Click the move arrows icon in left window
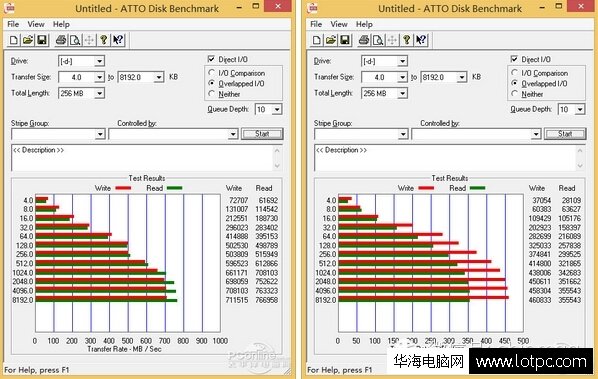The height and width of the screenshot is (379, 598). click(89, 40)
